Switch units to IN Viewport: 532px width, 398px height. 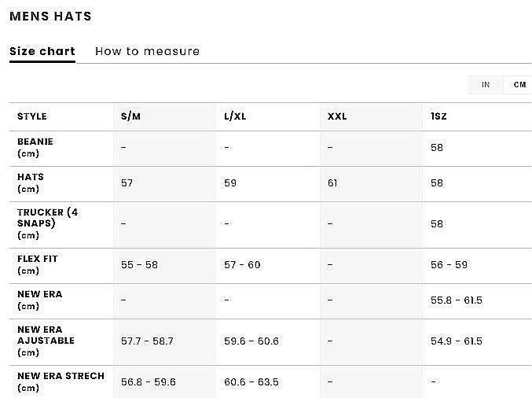pyautogui.click(x=486, y=85)
